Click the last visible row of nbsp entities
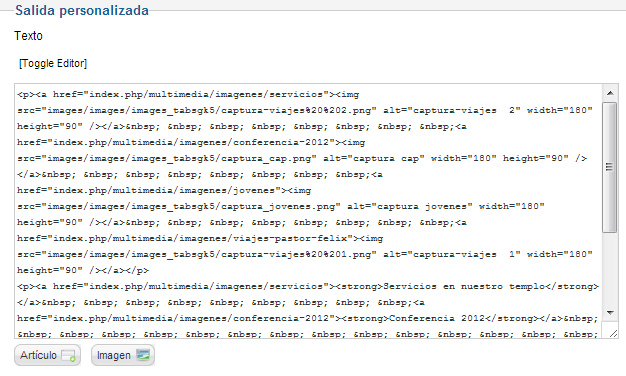 pos(307,334)
